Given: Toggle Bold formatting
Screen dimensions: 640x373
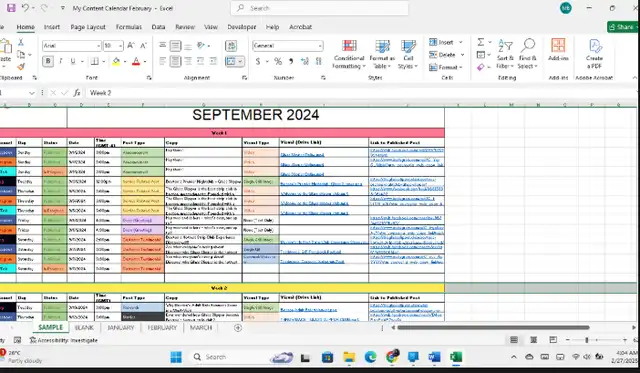Looking at the screenshot, I should pos(48,61).
